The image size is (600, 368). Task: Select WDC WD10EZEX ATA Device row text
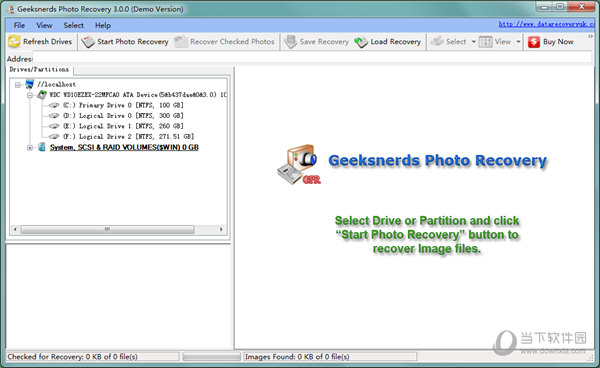[x=138, y=94]
